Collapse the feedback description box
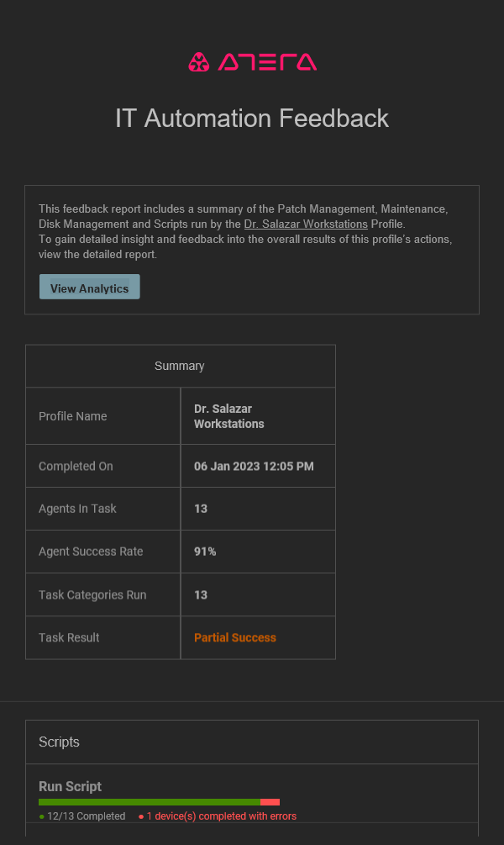Screen dimensions: 504x845 [252, 249]
